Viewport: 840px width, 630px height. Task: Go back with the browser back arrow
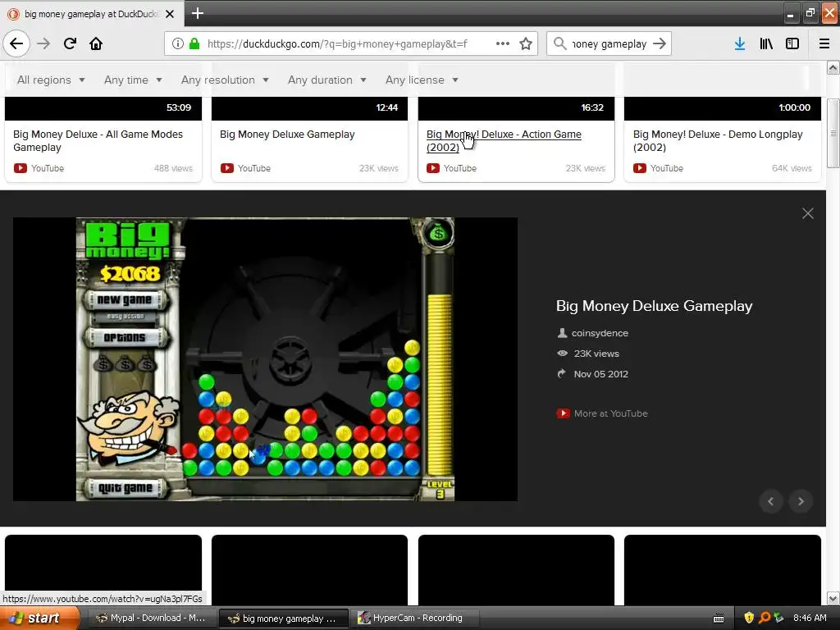[16, 43]
